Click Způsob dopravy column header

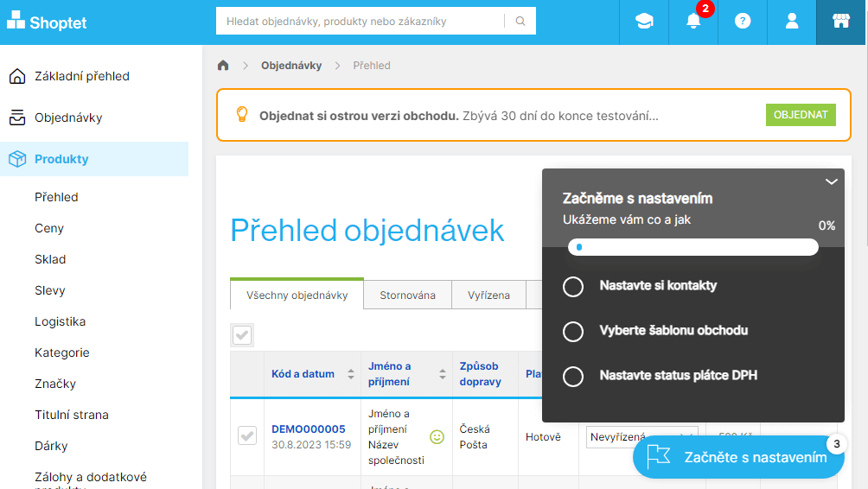click(480, 374)
